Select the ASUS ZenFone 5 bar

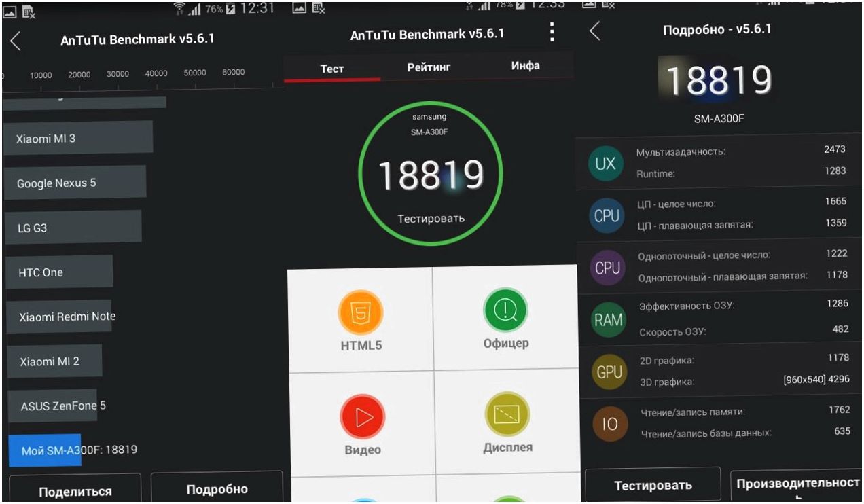(x=52, y=406)
